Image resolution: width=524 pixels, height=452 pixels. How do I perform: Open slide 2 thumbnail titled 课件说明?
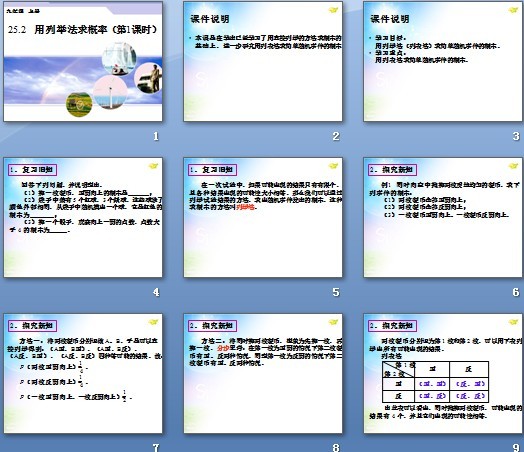click(x=263, y=61)
